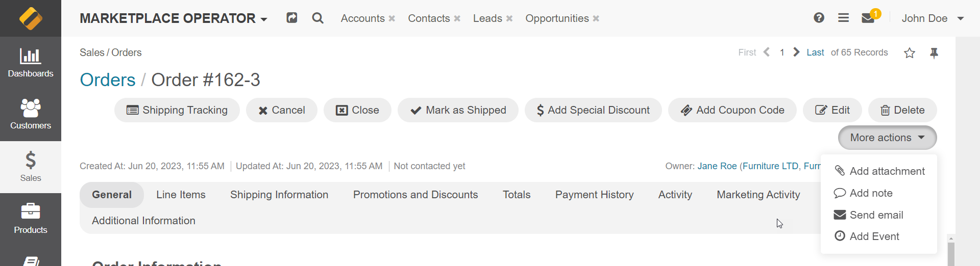The width and height of the screenshot is (980, 266).
Task: Collapse the More actions dropdown
Action: 887,138
